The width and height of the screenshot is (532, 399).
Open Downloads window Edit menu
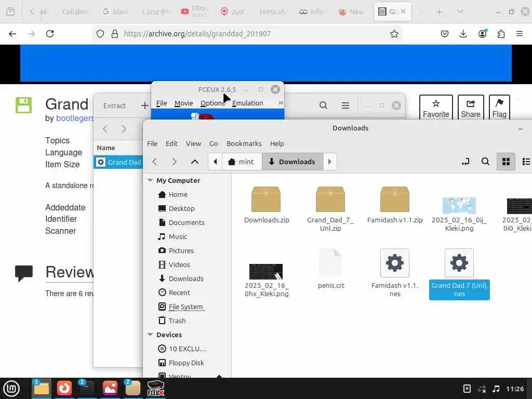pos(171,143)
